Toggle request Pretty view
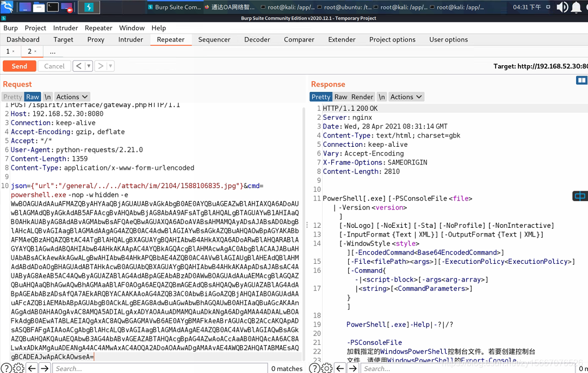Viewport: 588px width, 373px height. coord(13,97)
